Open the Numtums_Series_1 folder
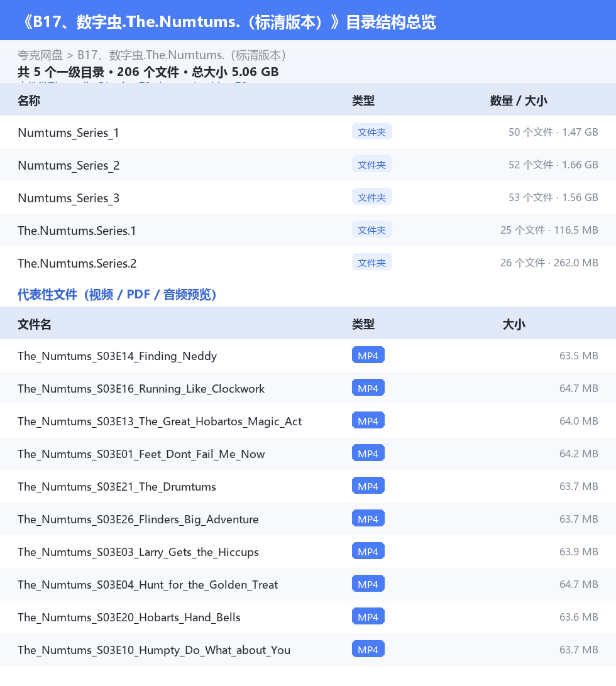Screen dimensions: 616x686 tap(69, 133)
